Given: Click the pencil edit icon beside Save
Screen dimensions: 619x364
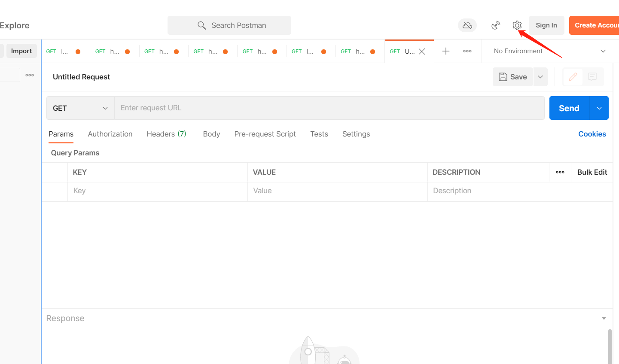Looking at the screenshot, I should tap(573, 77).
